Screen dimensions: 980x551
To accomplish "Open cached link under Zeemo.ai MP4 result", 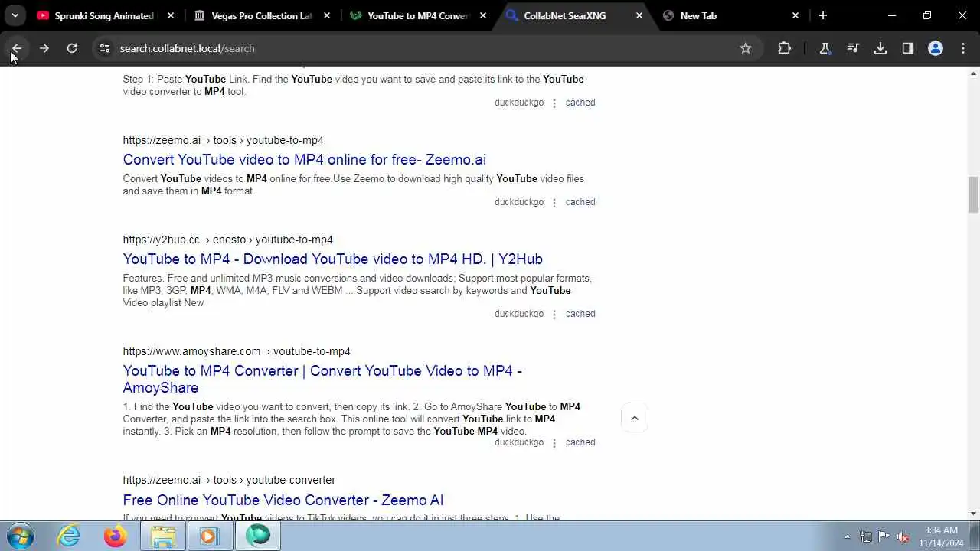I will click(x=580, y=202).
